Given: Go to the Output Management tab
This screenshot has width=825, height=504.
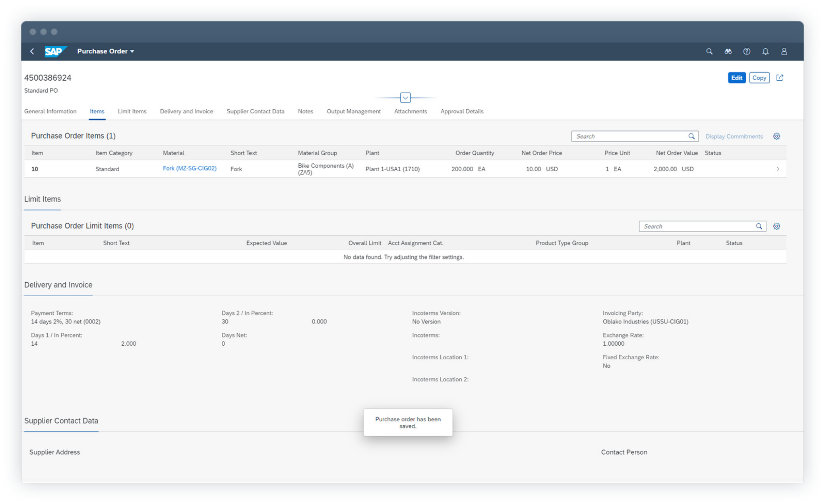Looking at the screenshot, I should click(353, 111).
